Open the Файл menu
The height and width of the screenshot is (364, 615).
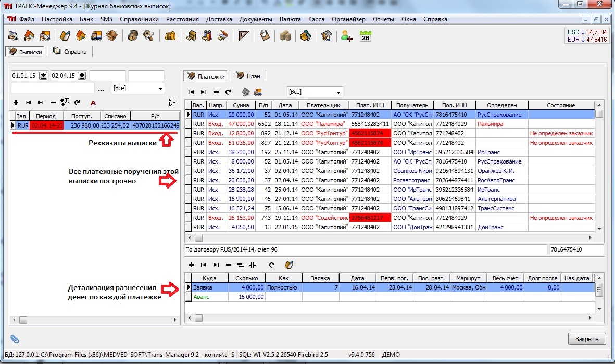[27, 19]
